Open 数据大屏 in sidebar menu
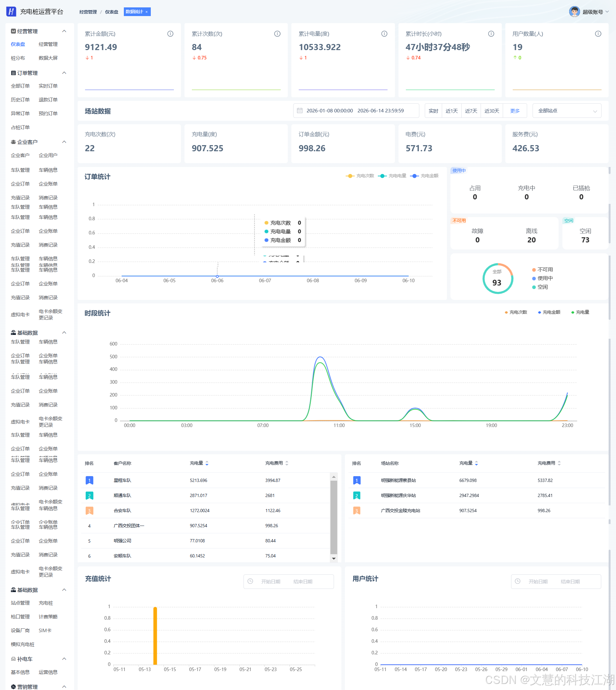 click(x=48, y=58)
